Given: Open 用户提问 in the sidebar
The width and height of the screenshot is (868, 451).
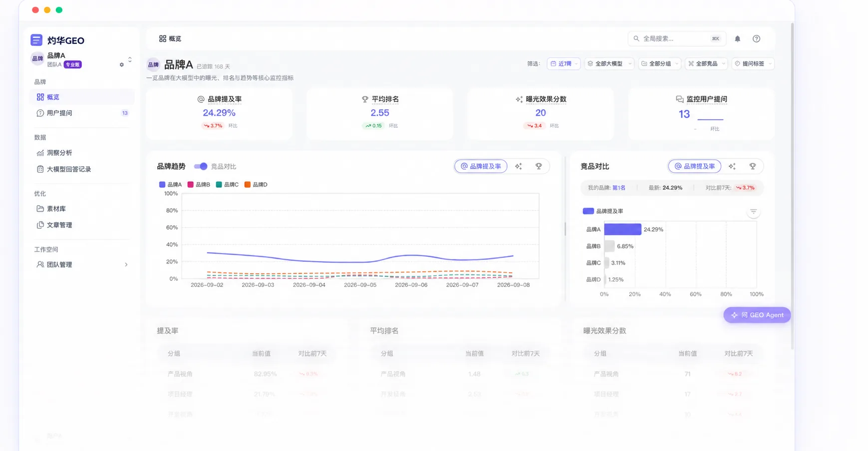Looking at the screenshot, I should pos(82,113).
